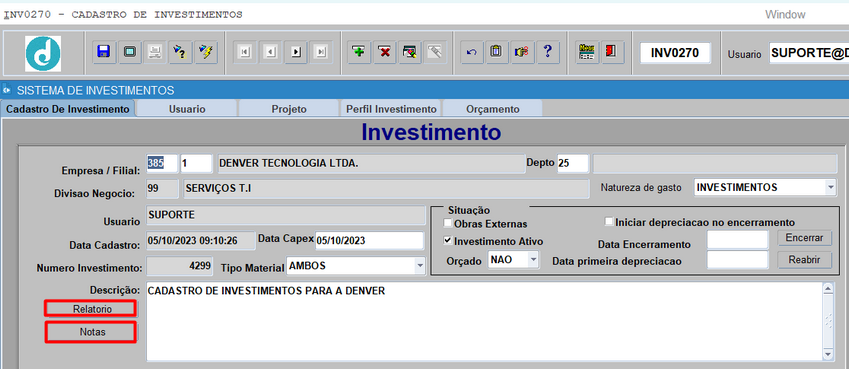
Task: Click the monitor screen toolbar icon
Action: tap(129, 52)
